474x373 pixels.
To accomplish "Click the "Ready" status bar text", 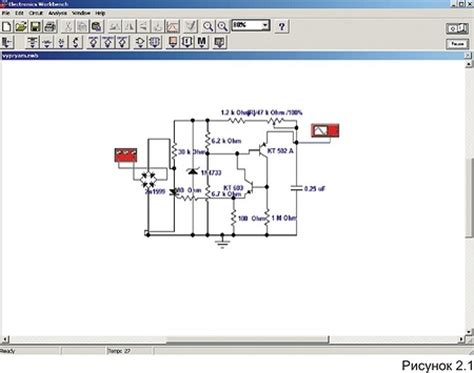I will pos(7,351).
